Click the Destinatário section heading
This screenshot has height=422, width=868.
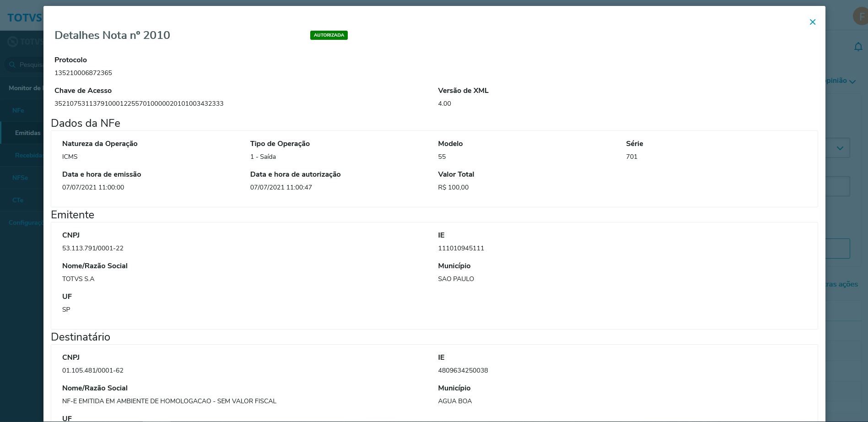[81, 337]
